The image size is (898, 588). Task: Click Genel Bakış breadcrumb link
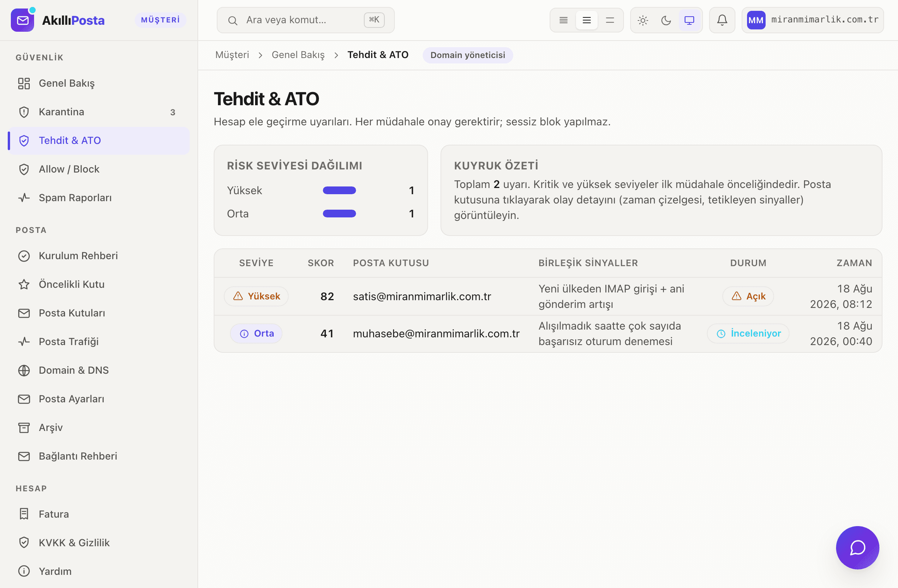298,55
